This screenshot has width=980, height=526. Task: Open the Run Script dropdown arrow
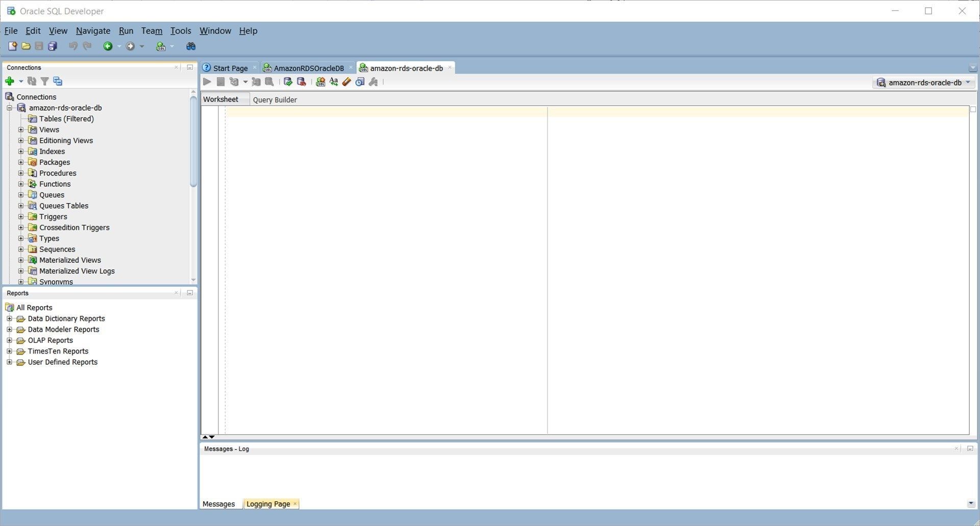[x=245, y=82]
